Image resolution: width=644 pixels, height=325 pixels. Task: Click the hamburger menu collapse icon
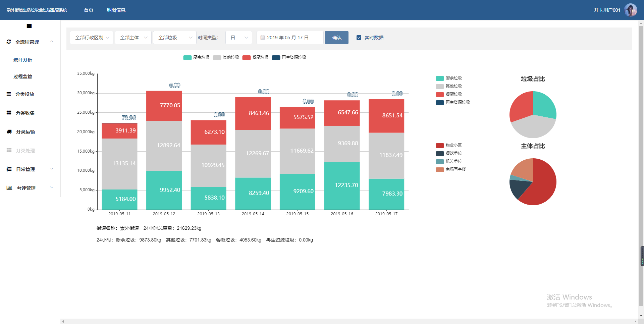(x=29, y=26)
